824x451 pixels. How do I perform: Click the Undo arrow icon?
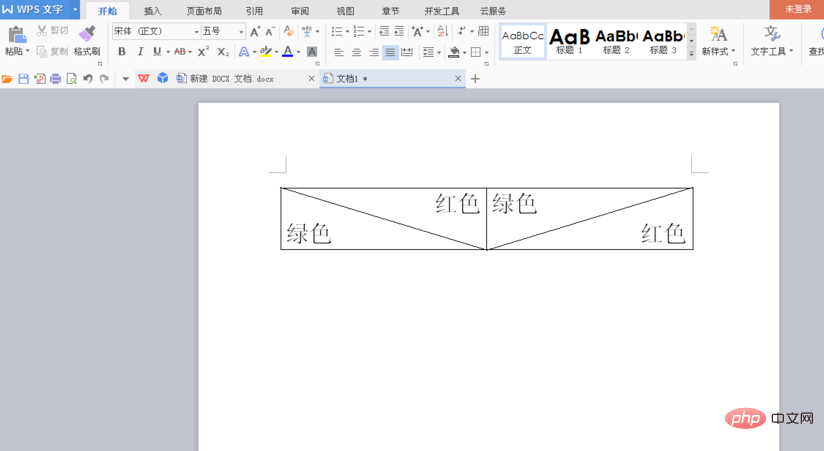point(88,78)
